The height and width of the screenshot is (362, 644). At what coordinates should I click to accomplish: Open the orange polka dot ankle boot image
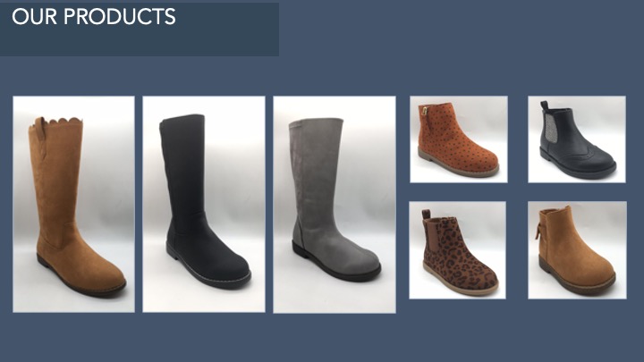click(459, 139)
